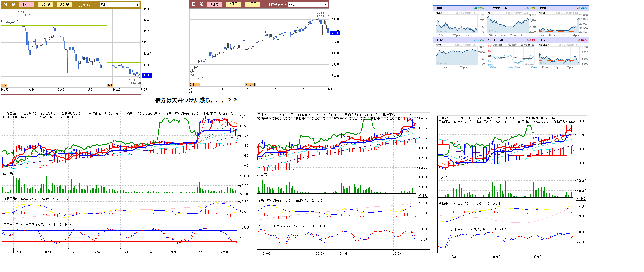
Task: Open the 中国 上海 index chart thumbnail
Action: [512, 56]
